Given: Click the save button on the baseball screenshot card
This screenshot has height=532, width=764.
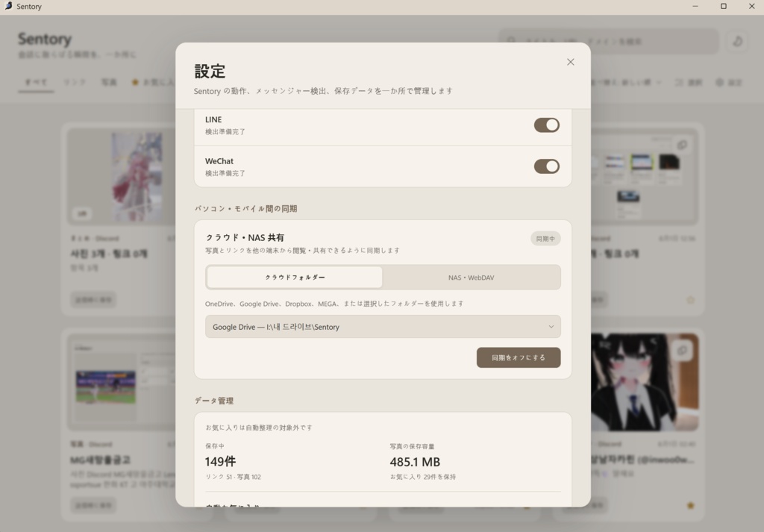Looking at the screenshot, I should point(93,505).
